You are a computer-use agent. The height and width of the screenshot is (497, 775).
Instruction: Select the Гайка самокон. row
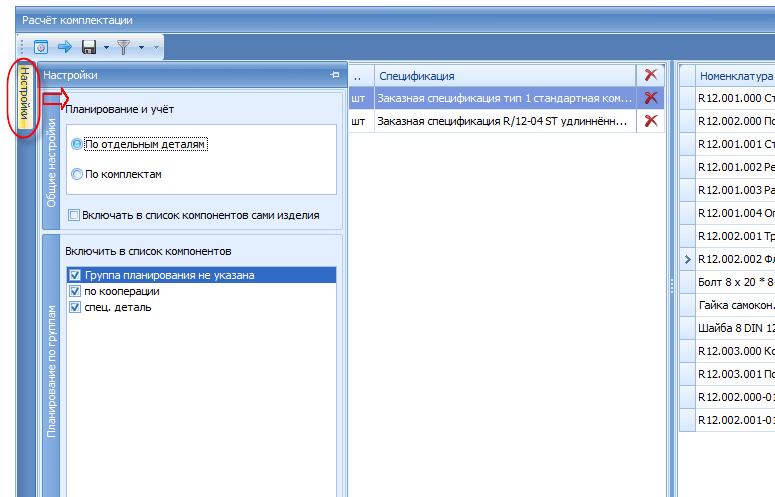click(735, 305)
